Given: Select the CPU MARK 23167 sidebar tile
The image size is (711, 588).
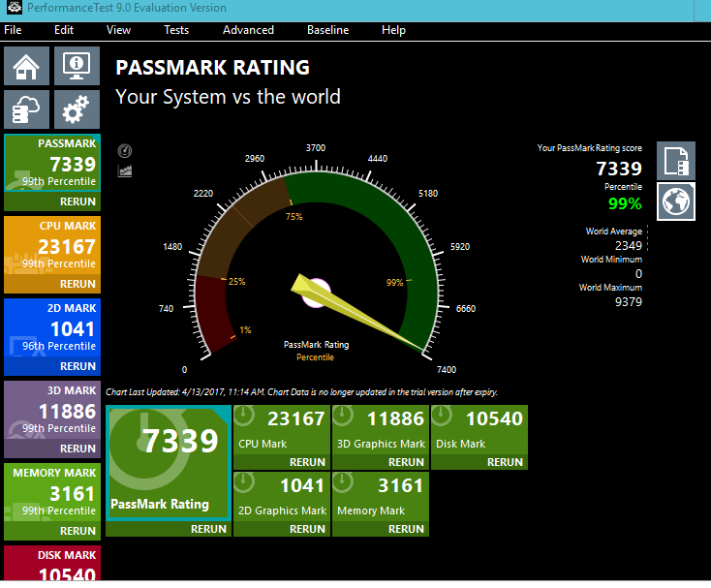Looking at the screenshot, I should click(x=52, y=245).
